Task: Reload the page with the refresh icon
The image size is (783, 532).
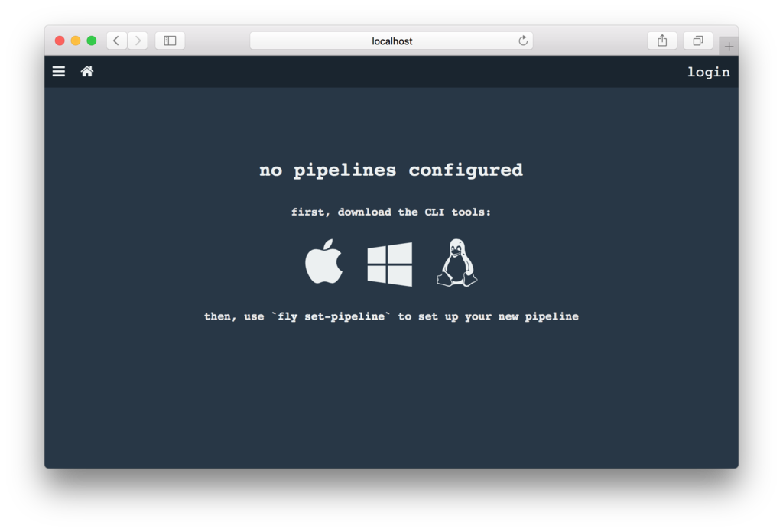Action: pos(523,41)
